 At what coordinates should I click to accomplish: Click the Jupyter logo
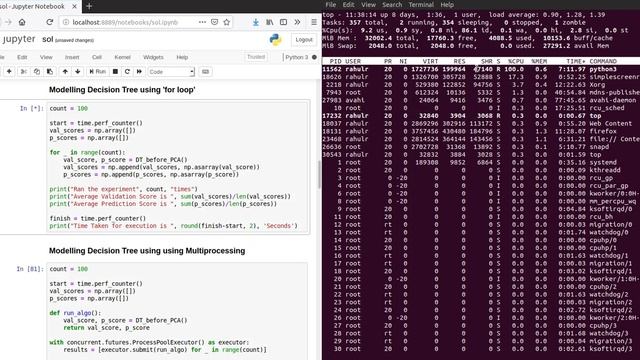tap(19, 39)
